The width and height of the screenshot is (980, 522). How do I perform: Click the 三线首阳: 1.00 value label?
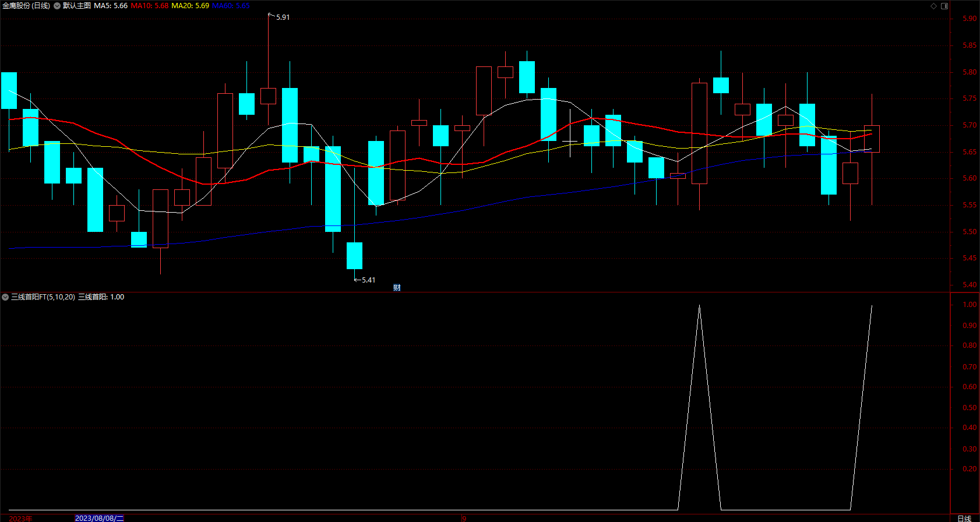[101, 297]
